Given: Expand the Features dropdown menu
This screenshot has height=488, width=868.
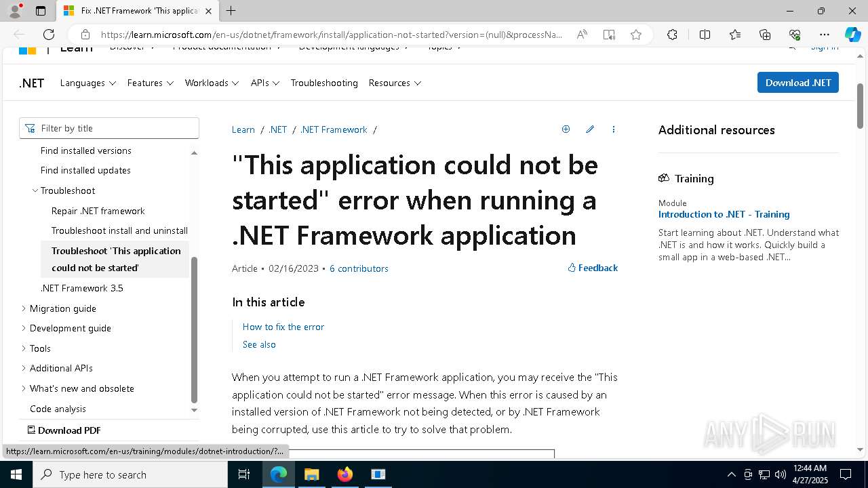Looking at the screenshot, I should 151,83.
